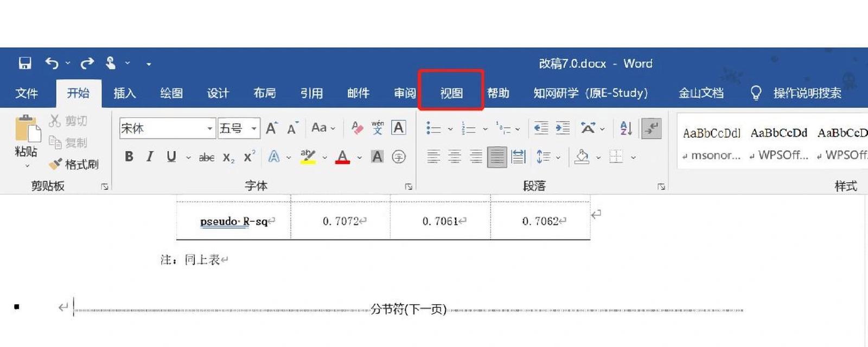Apply bulleted list
The width and height of the screenshot is (868, 347).
pos(433,128)
